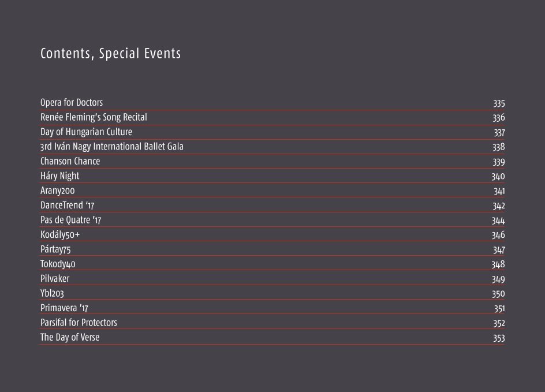Open Parsifal for Protectors entry
Image resolution: width=545 pixels, height=392 pixels.
click(79, 323)
